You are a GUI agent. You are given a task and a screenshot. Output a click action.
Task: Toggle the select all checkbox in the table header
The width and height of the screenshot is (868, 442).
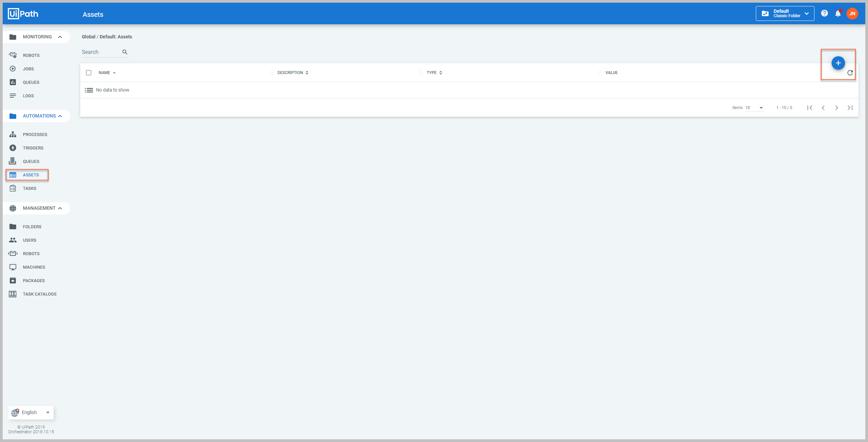[x=89, y=73]
